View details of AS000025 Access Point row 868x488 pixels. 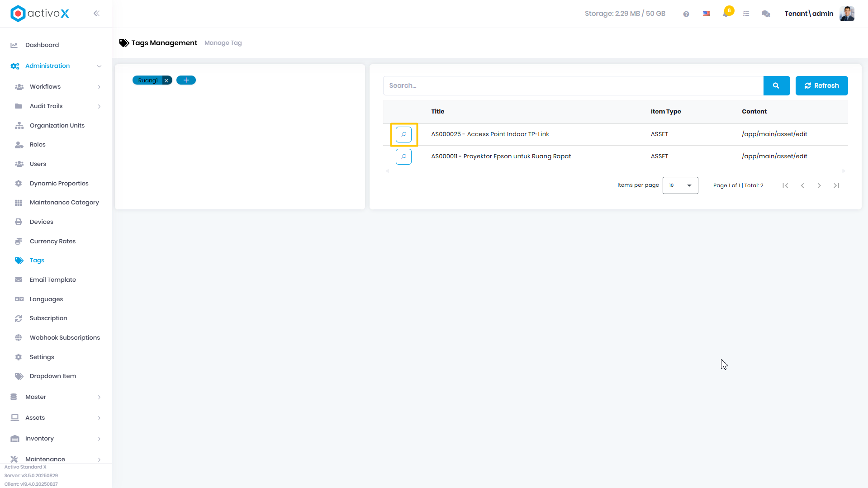pyautogui.click(x=403, y=134)
